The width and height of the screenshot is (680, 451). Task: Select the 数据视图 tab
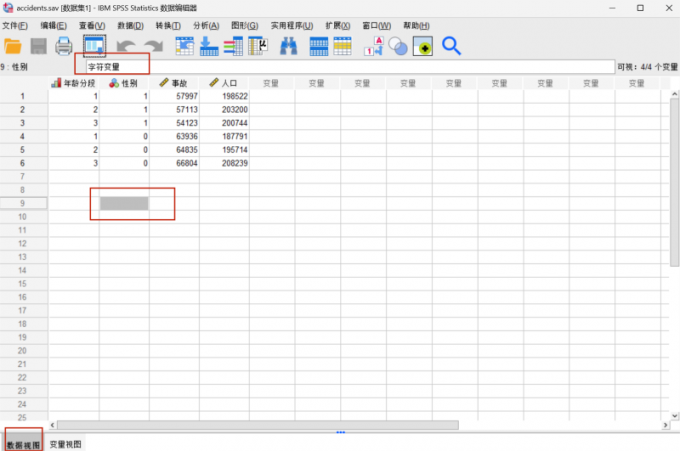click(x=22, y=444)
